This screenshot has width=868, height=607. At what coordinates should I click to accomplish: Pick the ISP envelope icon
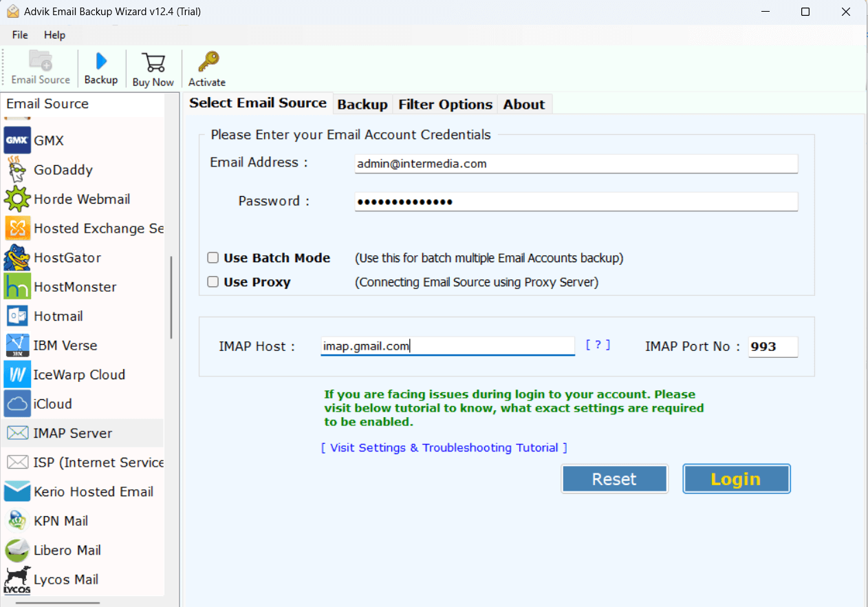17,462
